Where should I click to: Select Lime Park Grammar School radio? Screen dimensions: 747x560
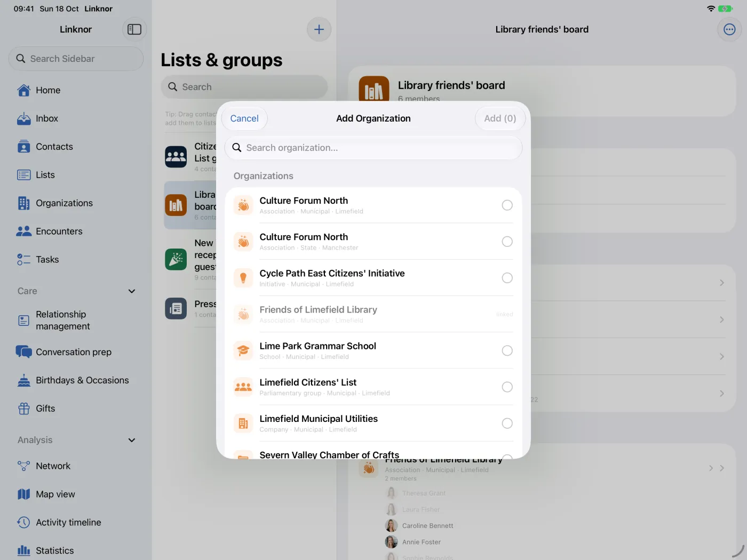(x=507, y=350)
